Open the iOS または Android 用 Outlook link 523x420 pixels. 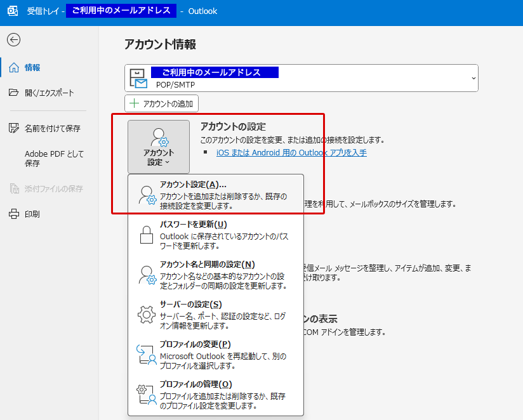291,153
